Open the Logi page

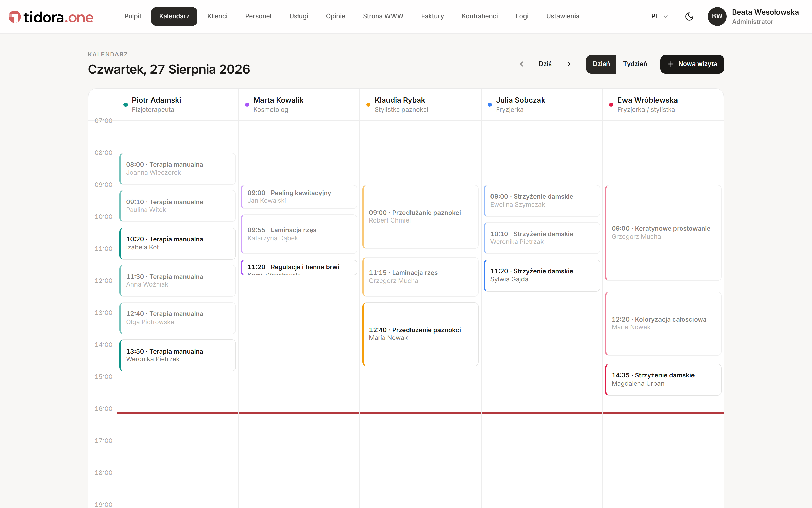pos(522,17)
